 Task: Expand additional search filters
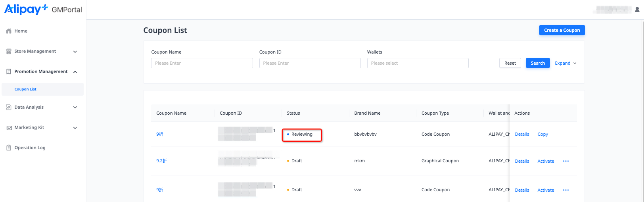565,63
